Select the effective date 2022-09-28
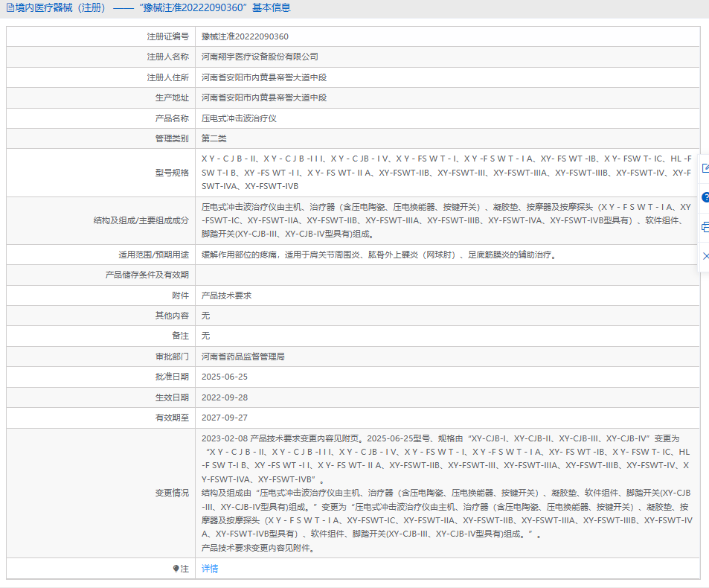This screenshot has width=709, height=588. [225, 397]
